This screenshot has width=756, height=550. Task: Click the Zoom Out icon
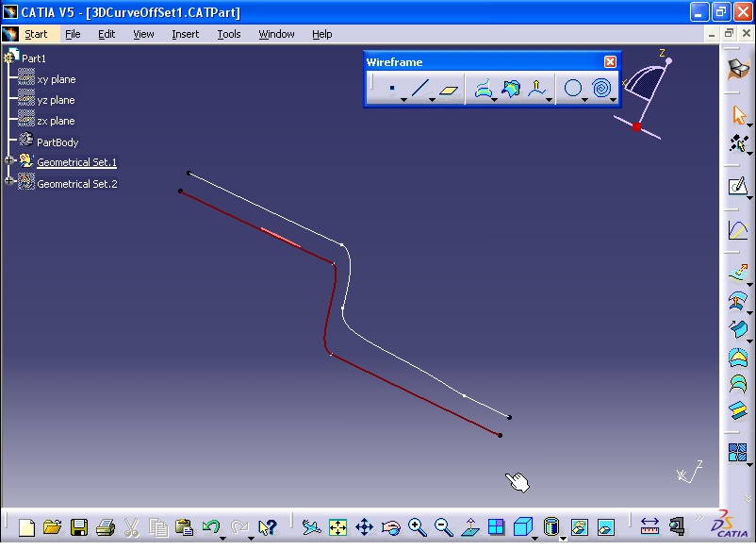[443, 527]
